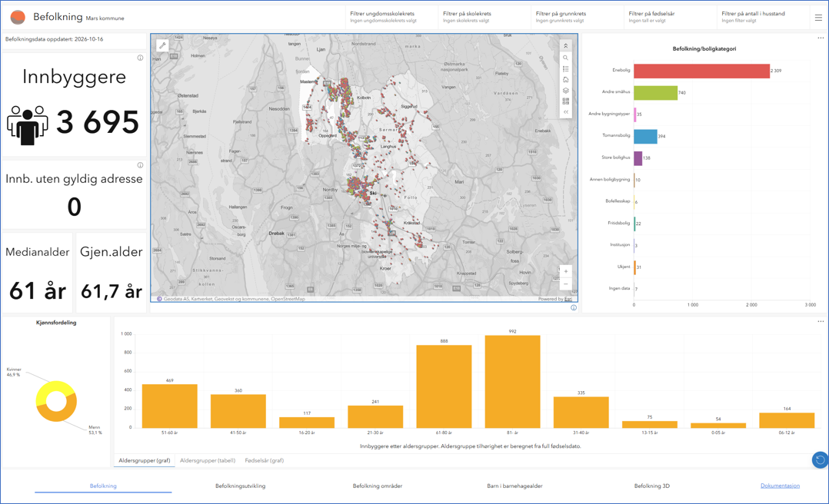This screenshot has height=504, width=829.
Task: Open the basemap gallery grid
Action: (x=566, y=101)
